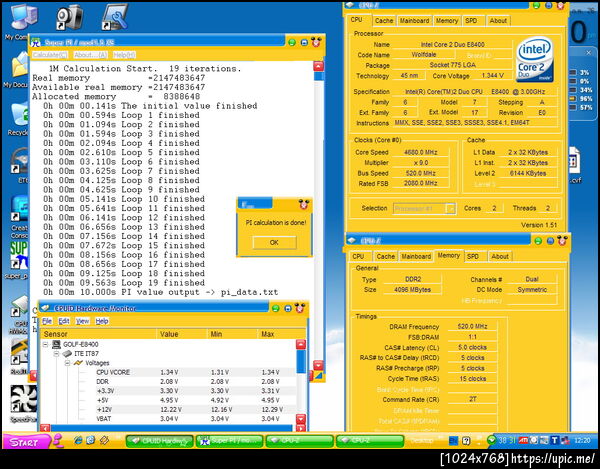Close the sidebar gadget with X

[x=589, y=53]
